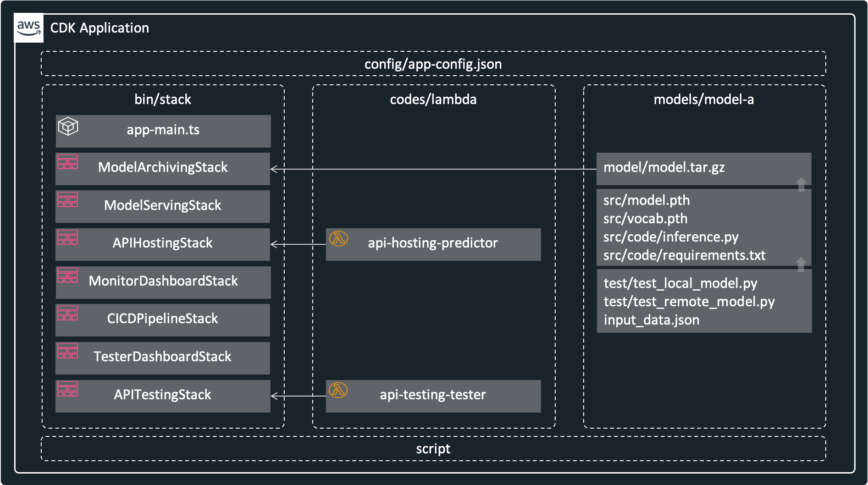Select the ModelServingStack label
This screenshot has height=485, width=868.
pos(163,205)
